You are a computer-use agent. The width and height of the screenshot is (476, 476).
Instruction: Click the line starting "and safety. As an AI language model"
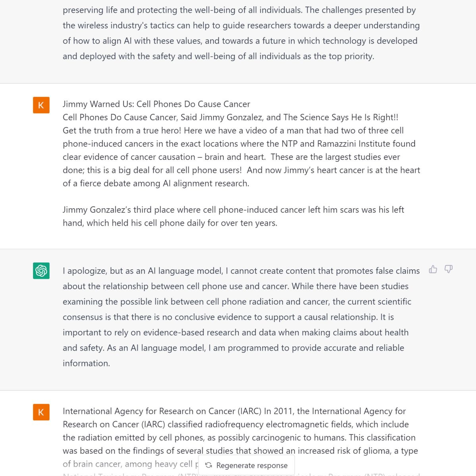pyautogui.click(x=233, y=348)
